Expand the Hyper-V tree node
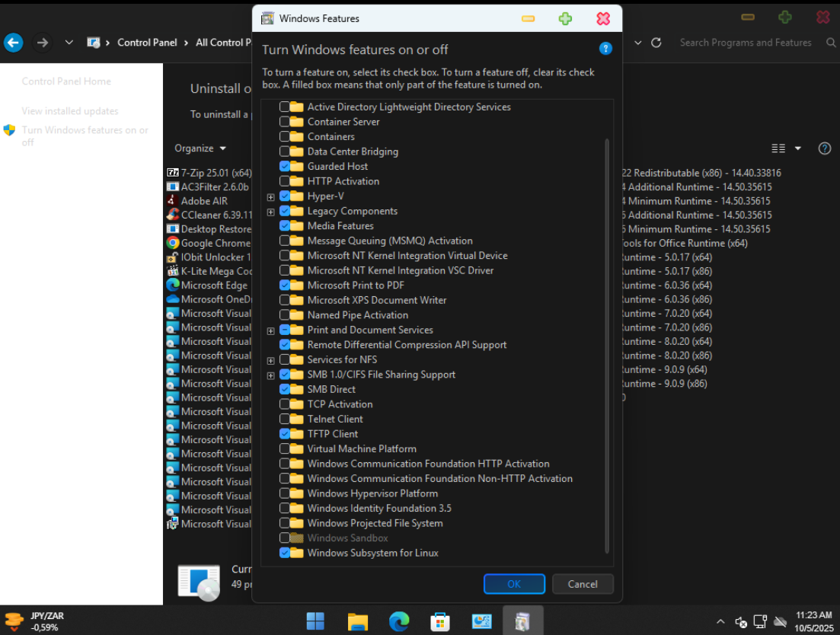Image resolution: width=840 pixels, height=635 pixels. pos(270,196)
